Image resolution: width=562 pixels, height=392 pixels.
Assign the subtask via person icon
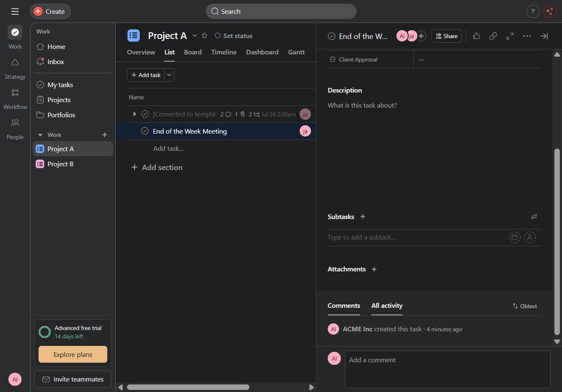pos(530,237)
